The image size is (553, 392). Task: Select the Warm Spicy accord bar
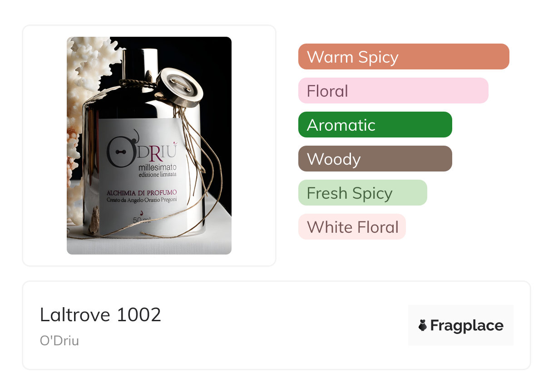click(404, 57)
